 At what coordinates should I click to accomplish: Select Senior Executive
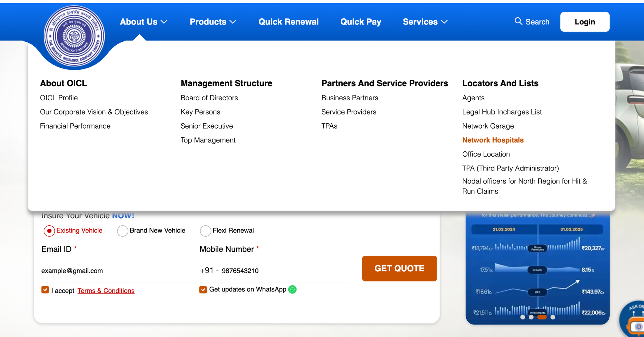click(207, 126)
